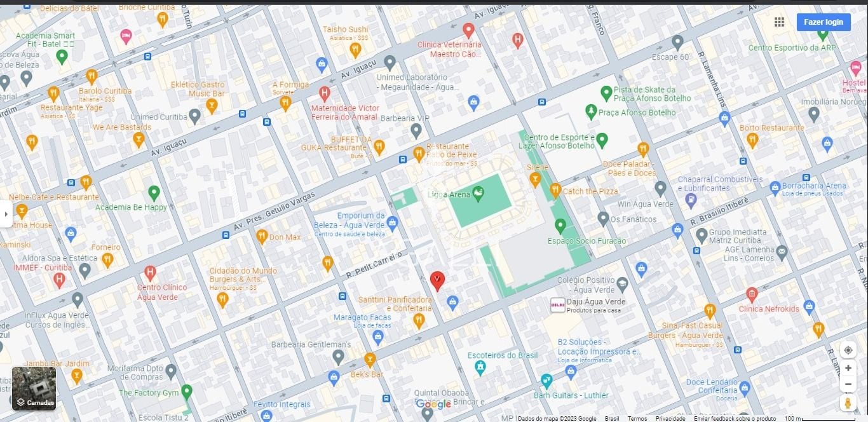The image size is (868, 422).
Task: Open Centro Clínico Água Verde marker
Action: (150, 274)
